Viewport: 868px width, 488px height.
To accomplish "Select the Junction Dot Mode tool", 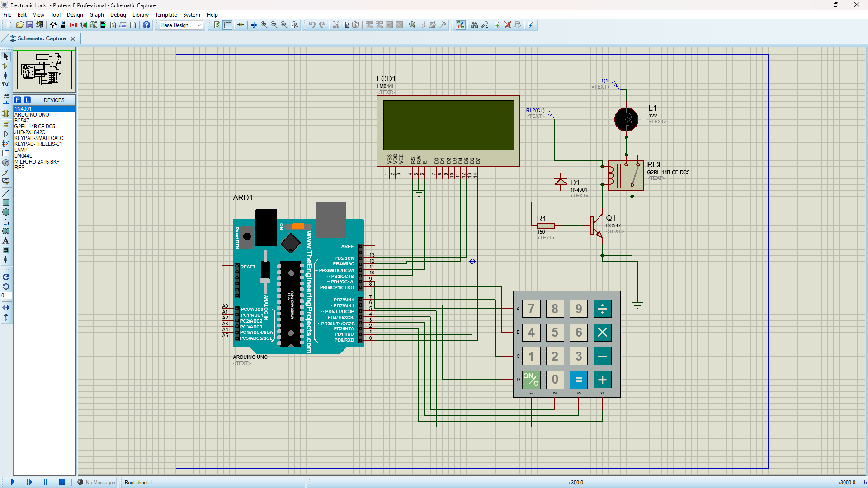I will click(6, 75).
